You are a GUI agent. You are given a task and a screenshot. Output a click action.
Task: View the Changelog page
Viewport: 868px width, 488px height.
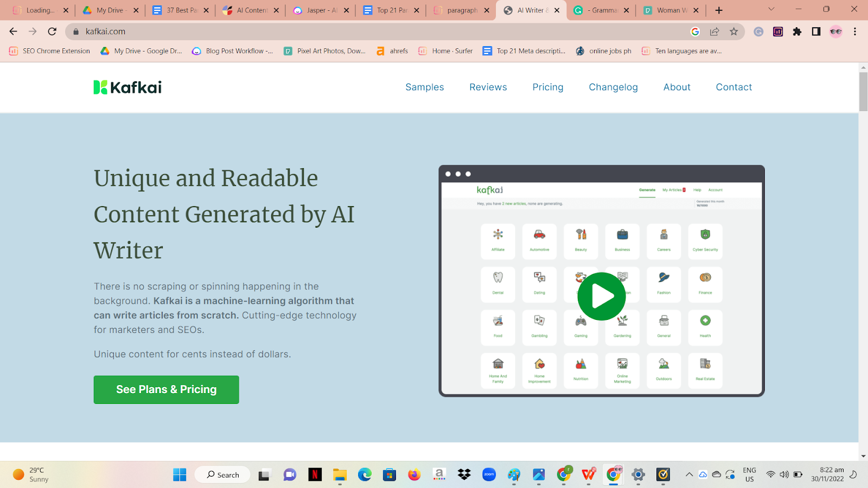coord(614,87)
